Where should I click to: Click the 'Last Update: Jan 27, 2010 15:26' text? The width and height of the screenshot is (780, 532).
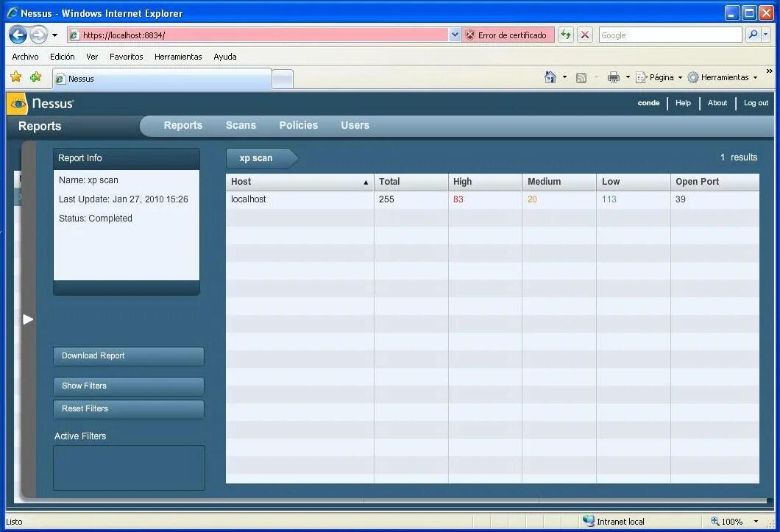point(124,199)
